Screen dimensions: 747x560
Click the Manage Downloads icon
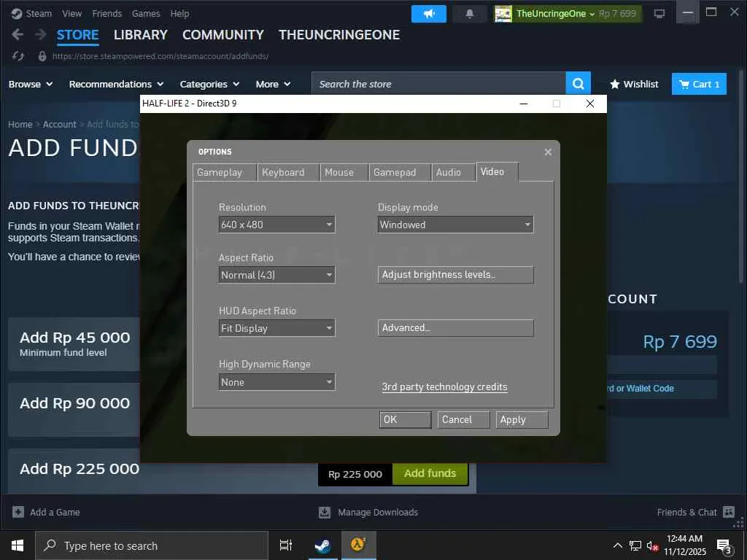tap(325, 513)
